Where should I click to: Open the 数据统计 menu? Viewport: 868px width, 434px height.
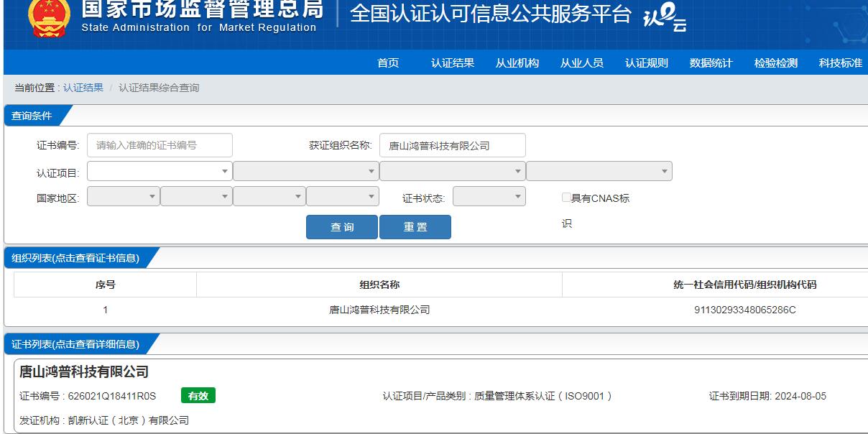711,63
